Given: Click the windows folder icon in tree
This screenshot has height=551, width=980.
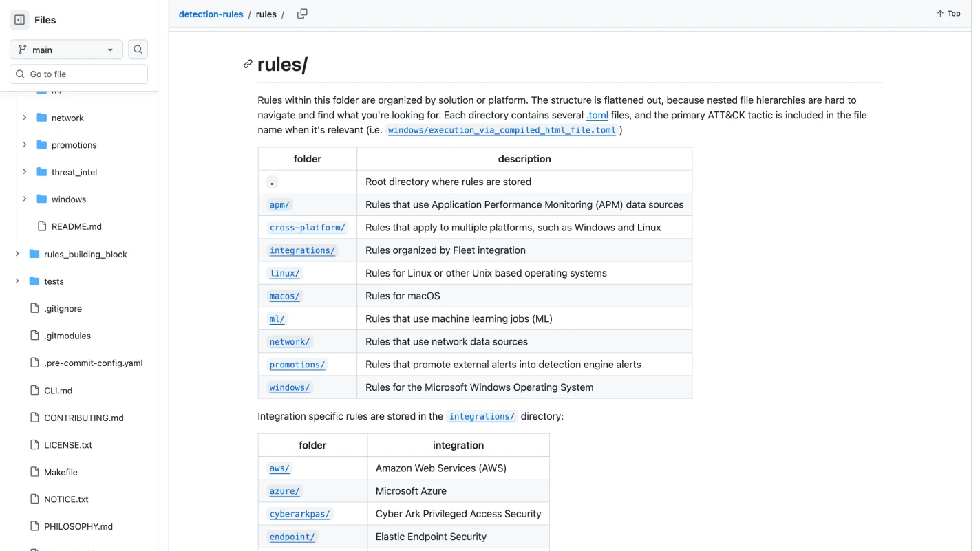Looking at the screenshot, I should [42, 199].
